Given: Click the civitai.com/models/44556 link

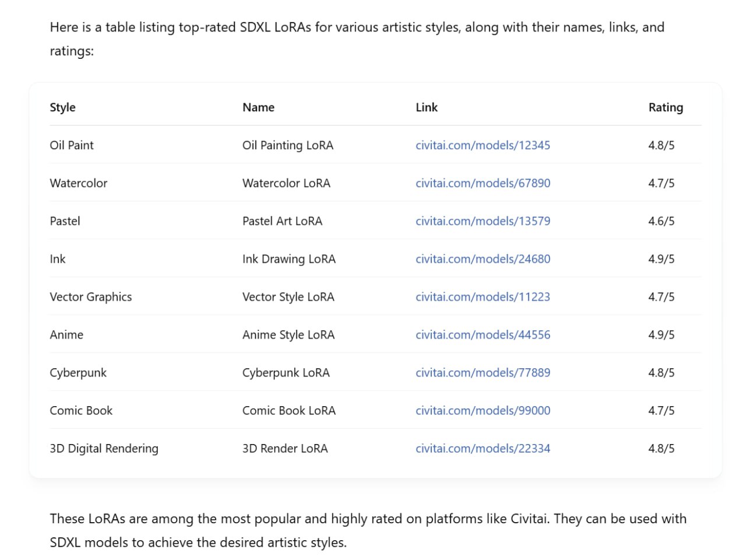Looking at the screenshot, I should pyautogui.click(x=483, y=334).
